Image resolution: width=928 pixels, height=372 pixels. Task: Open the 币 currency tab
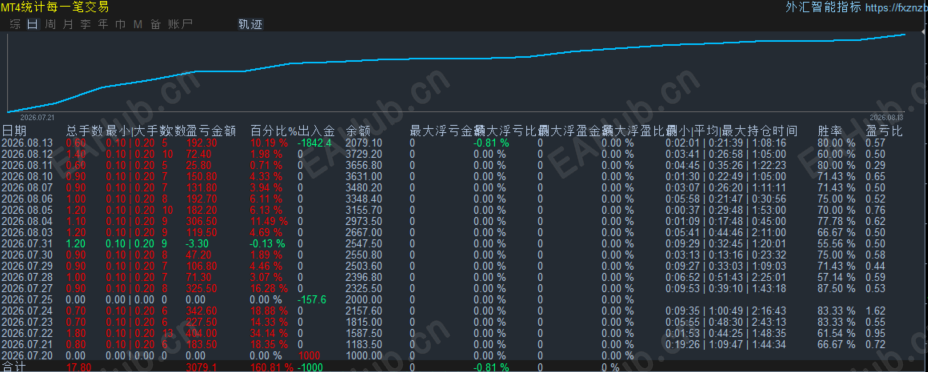tap(121, 24)
